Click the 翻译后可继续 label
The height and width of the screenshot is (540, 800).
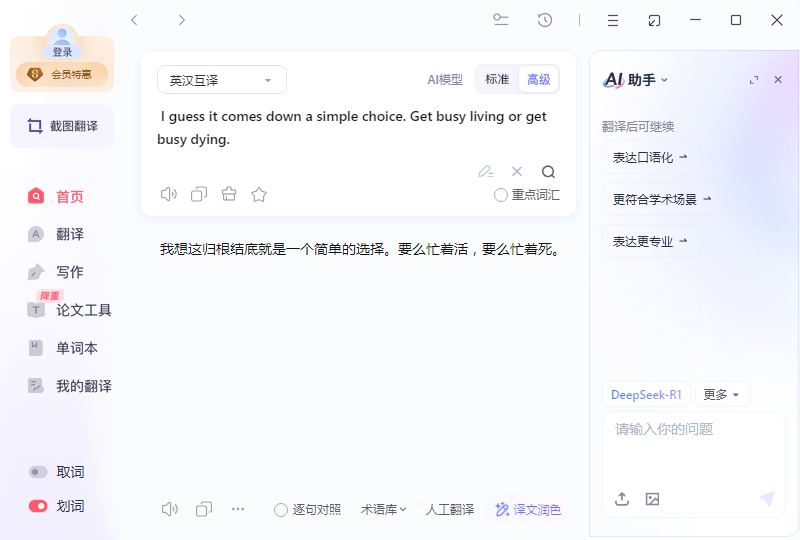click(638, 127)
